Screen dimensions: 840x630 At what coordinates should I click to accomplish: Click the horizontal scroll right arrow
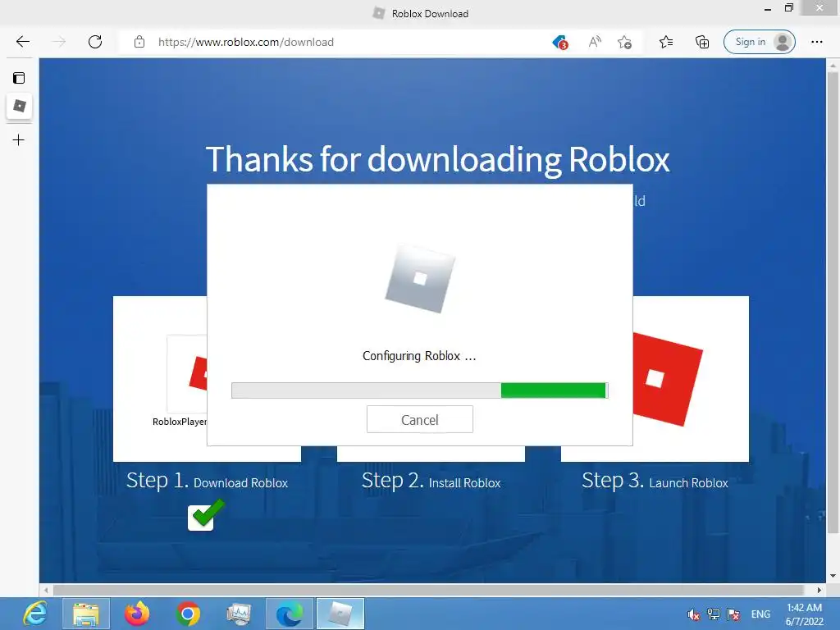coord(819,590)
